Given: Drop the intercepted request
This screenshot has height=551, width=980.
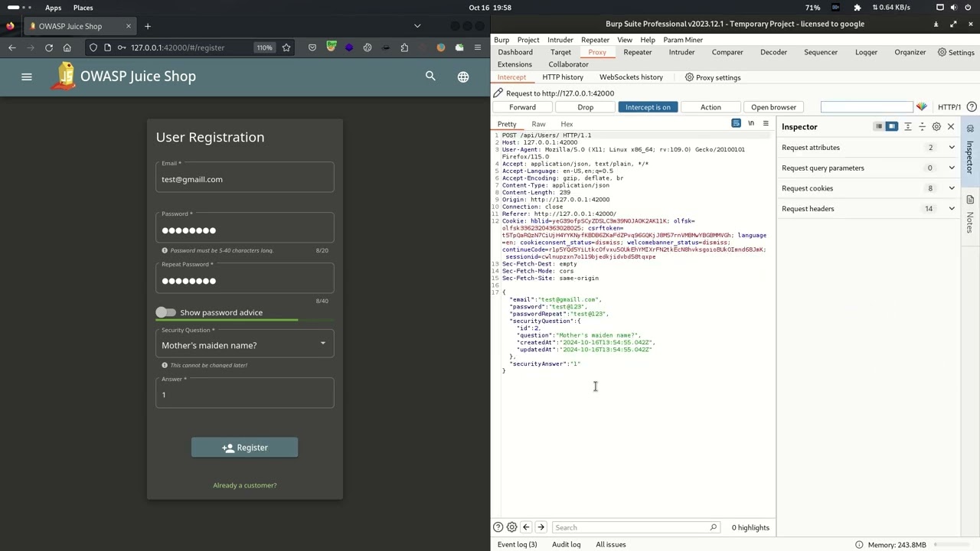Looking at the screenshot, I should [x=586, y=107].
